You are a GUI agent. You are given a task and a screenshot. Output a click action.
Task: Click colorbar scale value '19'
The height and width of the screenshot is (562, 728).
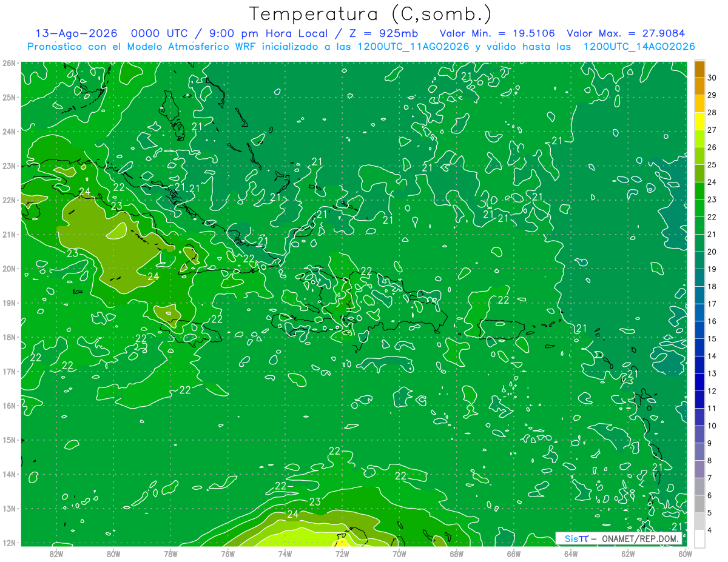click(712, 269)
